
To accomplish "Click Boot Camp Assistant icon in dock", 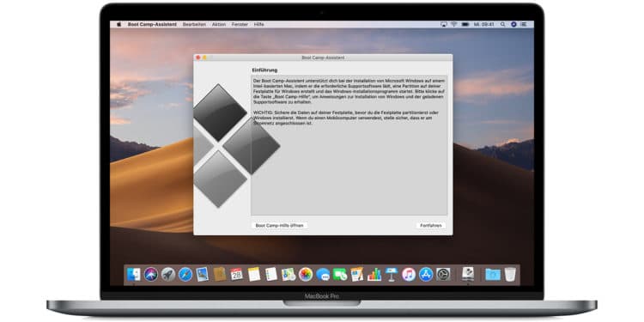I will pyautogui.click(x=468, y=274).
